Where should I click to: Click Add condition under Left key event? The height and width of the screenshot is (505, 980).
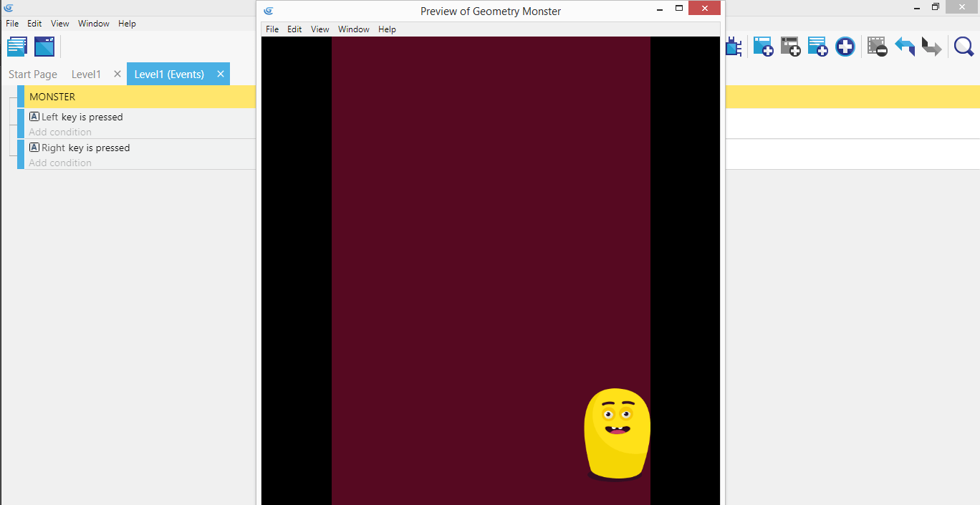[60, 132]
